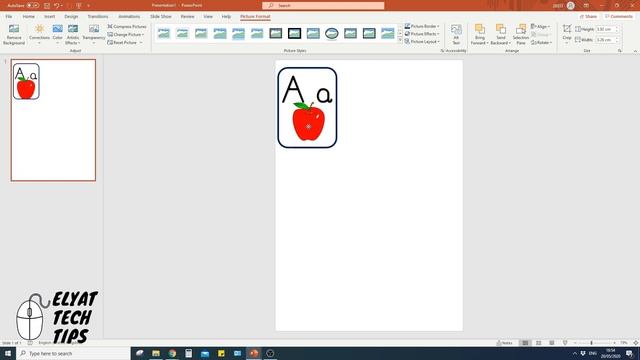Expand the Reset Picture arrow

[141, 42]
